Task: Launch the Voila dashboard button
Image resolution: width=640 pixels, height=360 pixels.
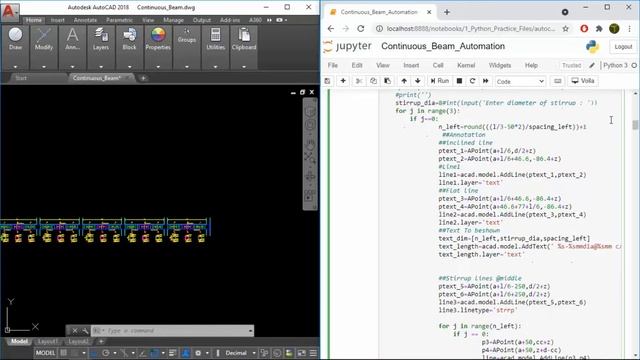Action: tap(583, 81)
